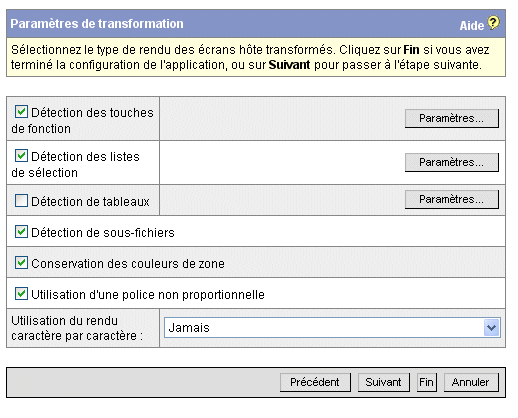Open Paramètres for touches de fonction
Image resolution: width=518 pixels, height=418 pixels.
click(452, 118)
